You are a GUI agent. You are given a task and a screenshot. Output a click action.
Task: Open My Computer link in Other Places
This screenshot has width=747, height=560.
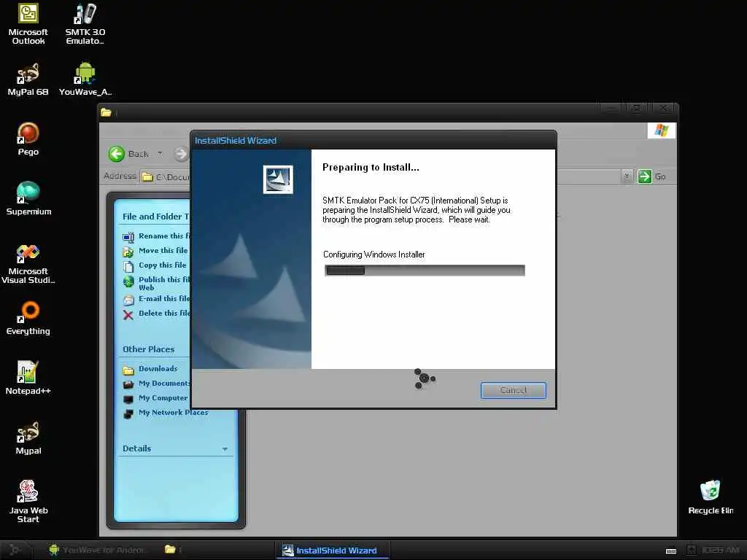163,398
